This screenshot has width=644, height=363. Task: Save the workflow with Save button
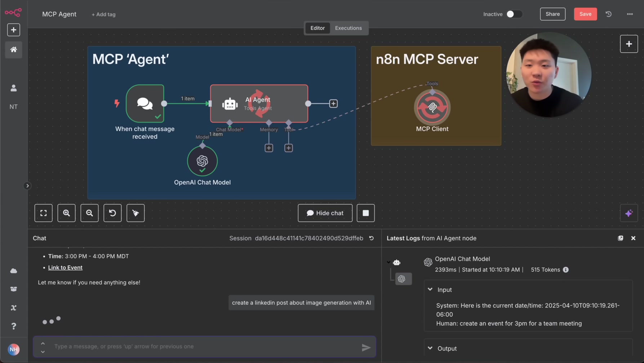[585, 14]
